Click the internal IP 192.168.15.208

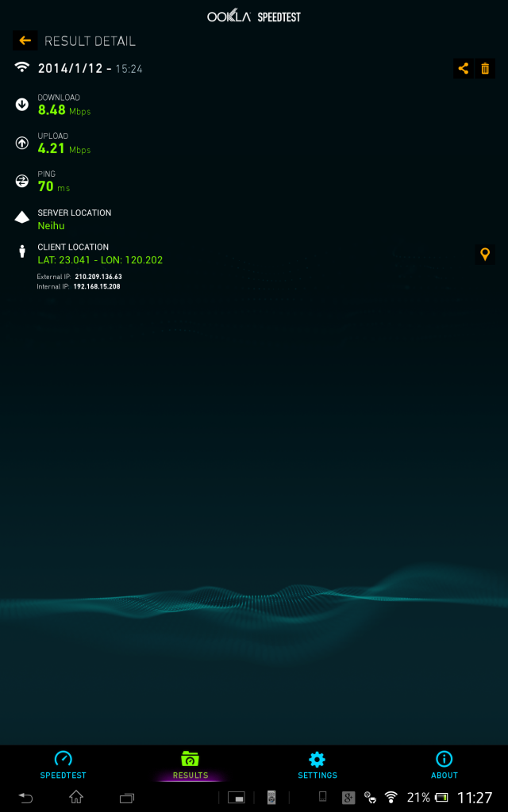click(x=97, y=285)
